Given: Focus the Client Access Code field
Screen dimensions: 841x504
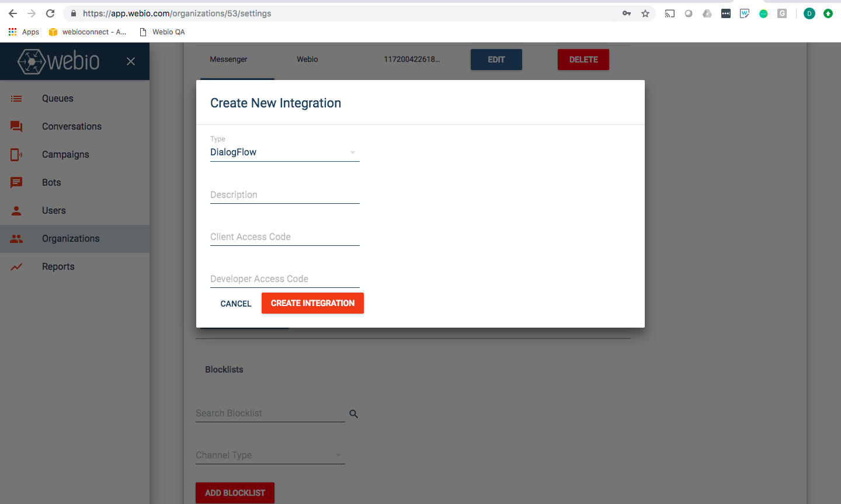Looking at the screenshot, I should (285, 237).
